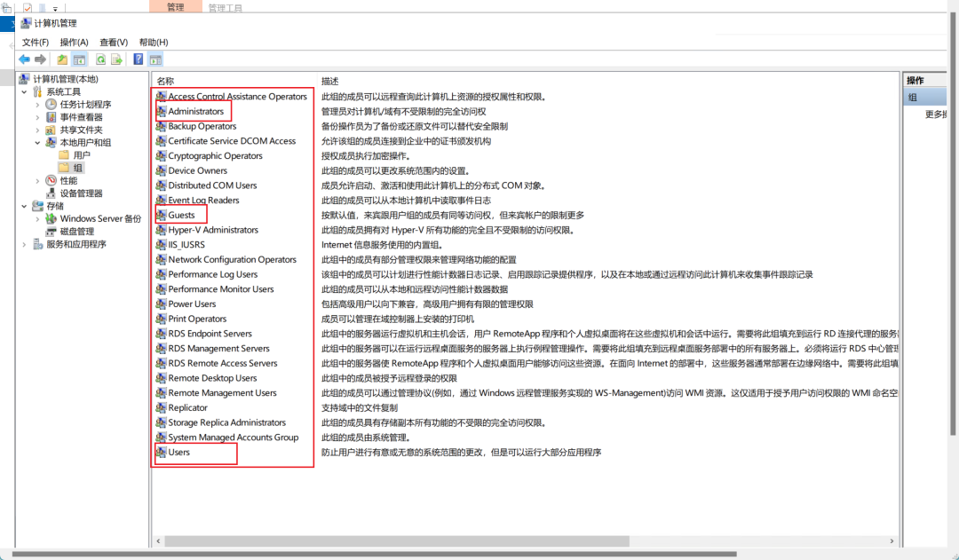Sort by the 名称 column header
The image size is (959, 560).
tap(165, 81)
